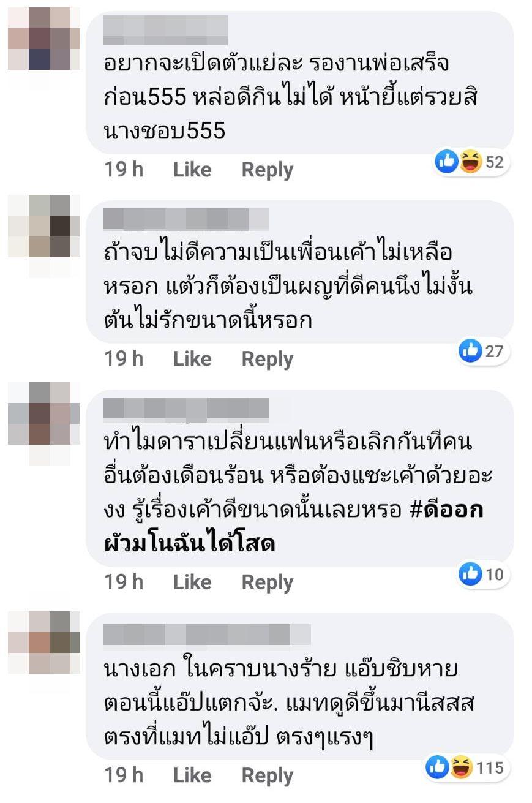Image resolution: width=532 pixels, height=803 pixels.
Task: Reply to the first comment
Action: [268, 170]
